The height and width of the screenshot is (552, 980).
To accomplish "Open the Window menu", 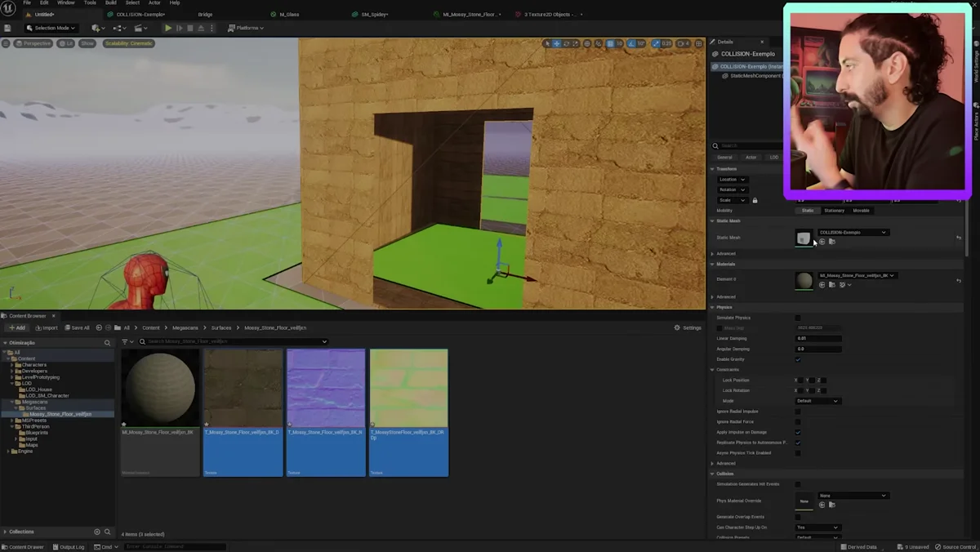I will [65, 3].
